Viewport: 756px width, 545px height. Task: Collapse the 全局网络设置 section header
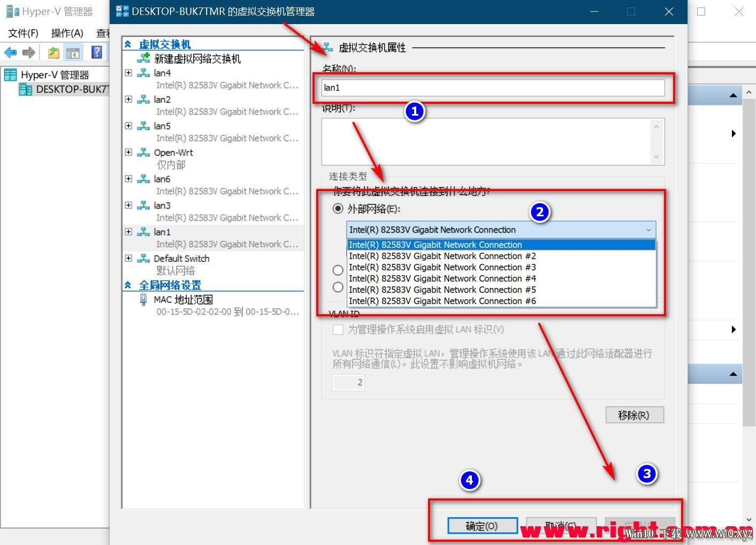coord(128,285)
